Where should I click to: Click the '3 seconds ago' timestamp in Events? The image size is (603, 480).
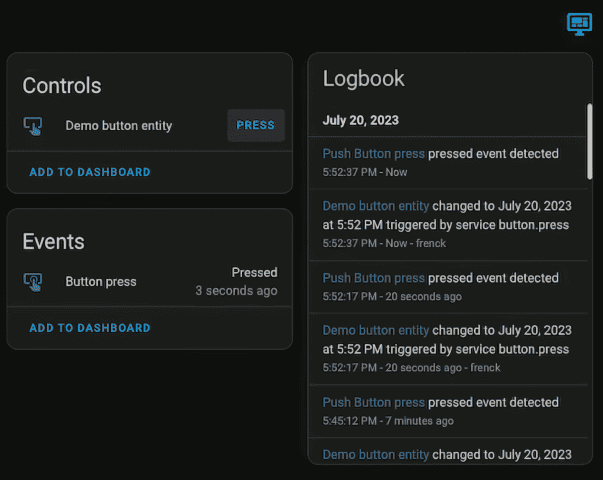[236, 291]
